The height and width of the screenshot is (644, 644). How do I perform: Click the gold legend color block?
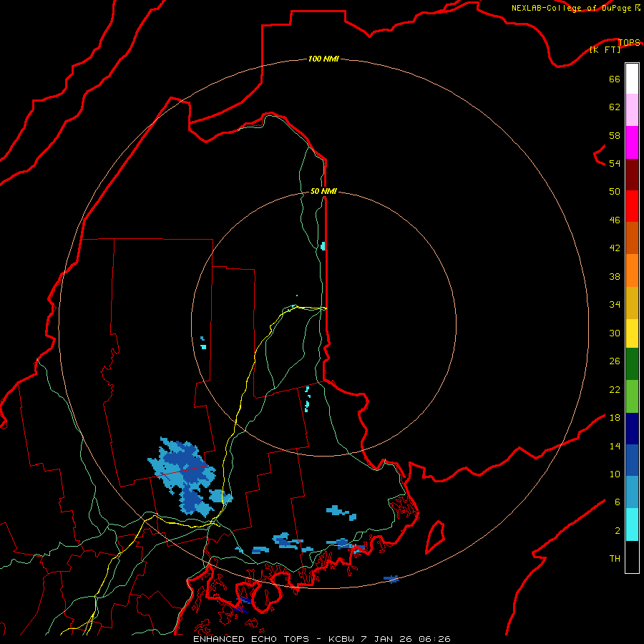tap(632, 303)
